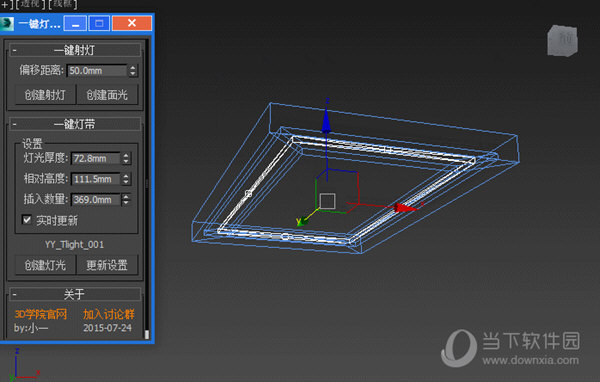600x382 pixels.
Task: Click the by:小一 author text
Action: pos(31,328)
